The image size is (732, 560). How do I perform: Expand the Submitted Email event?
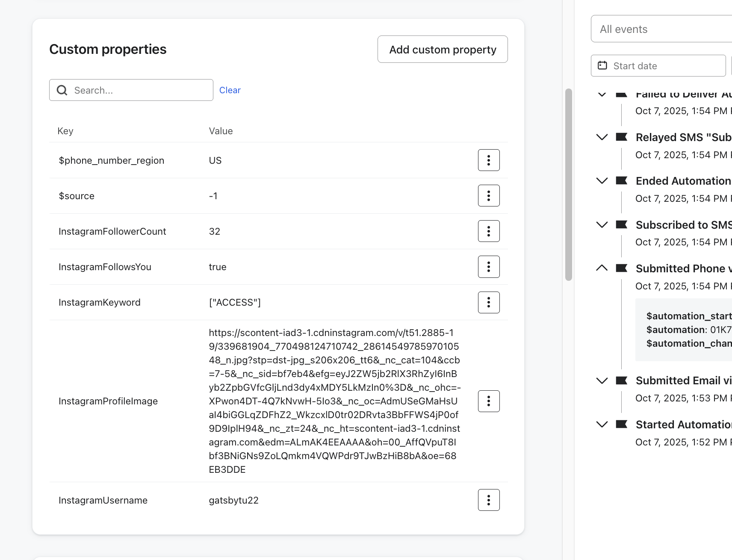(602, 380)
